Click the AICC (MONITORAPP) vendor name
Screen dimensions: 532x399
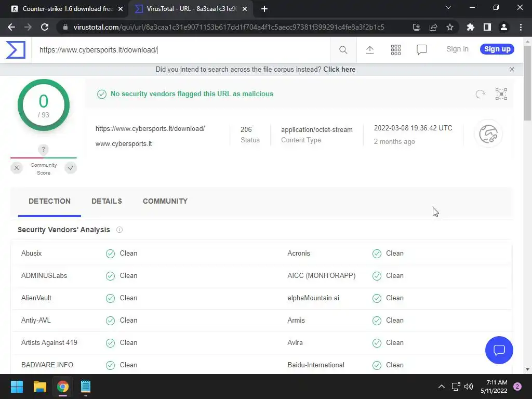(321, 275)
